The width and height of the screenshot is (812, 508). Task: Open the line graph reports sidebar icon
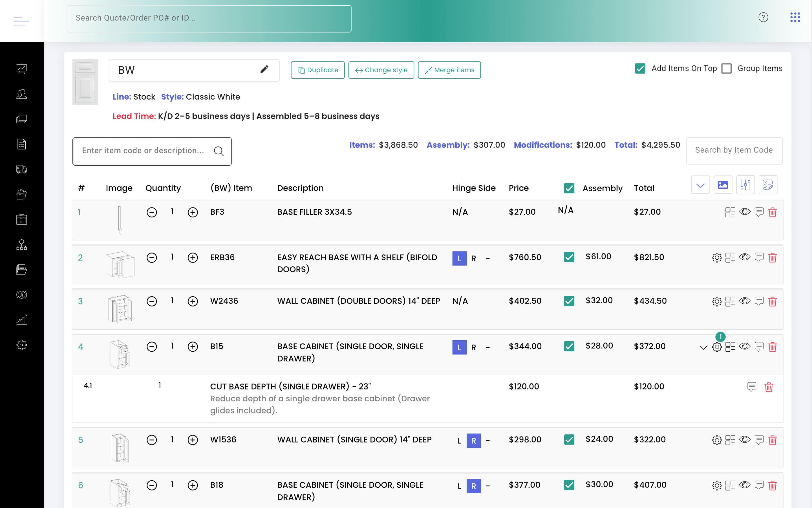coord(21,319)
